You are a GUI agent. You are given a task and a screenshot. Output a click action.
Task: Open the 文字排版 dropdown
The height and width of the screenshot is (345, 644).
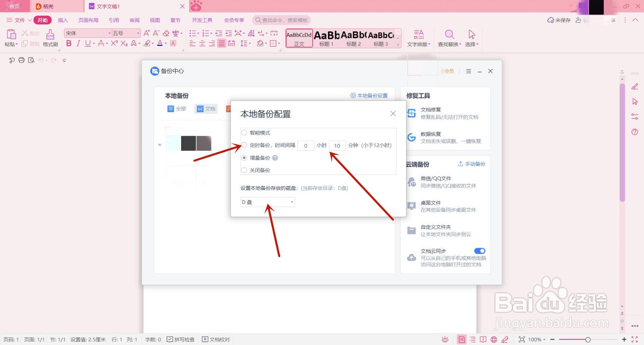[x=419, y=39]
